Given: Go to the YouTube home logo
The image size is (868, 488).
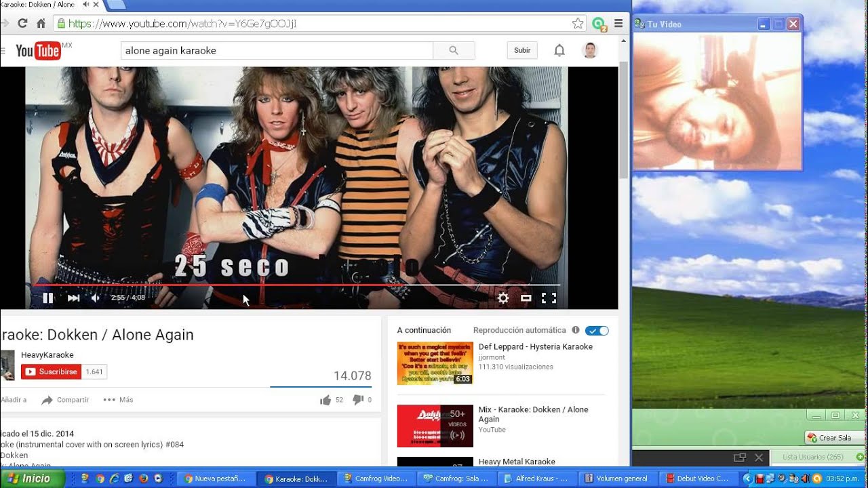Looking at the screenshot, I should [x=39, y=51].
